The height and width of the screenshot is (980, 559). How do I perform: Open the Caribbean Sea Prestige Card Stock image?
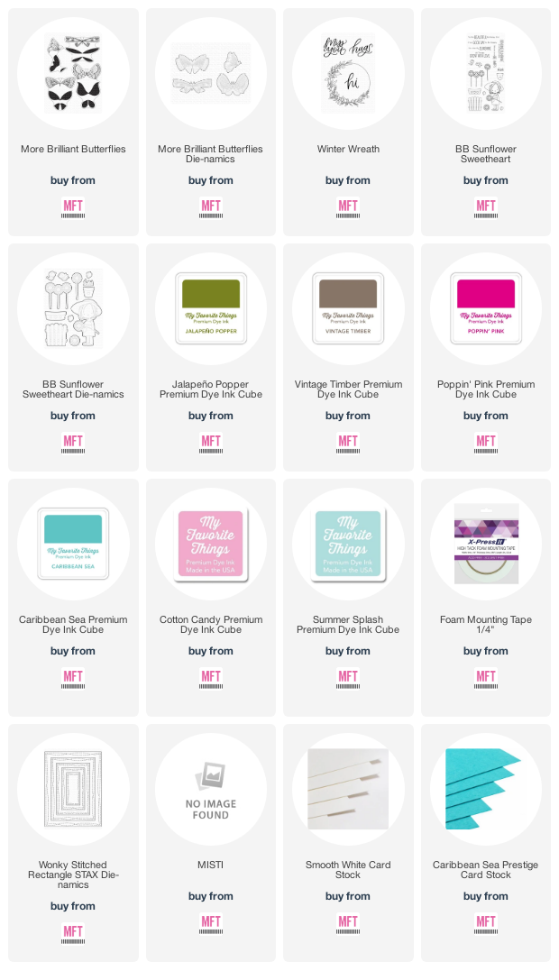pos(486,789)
